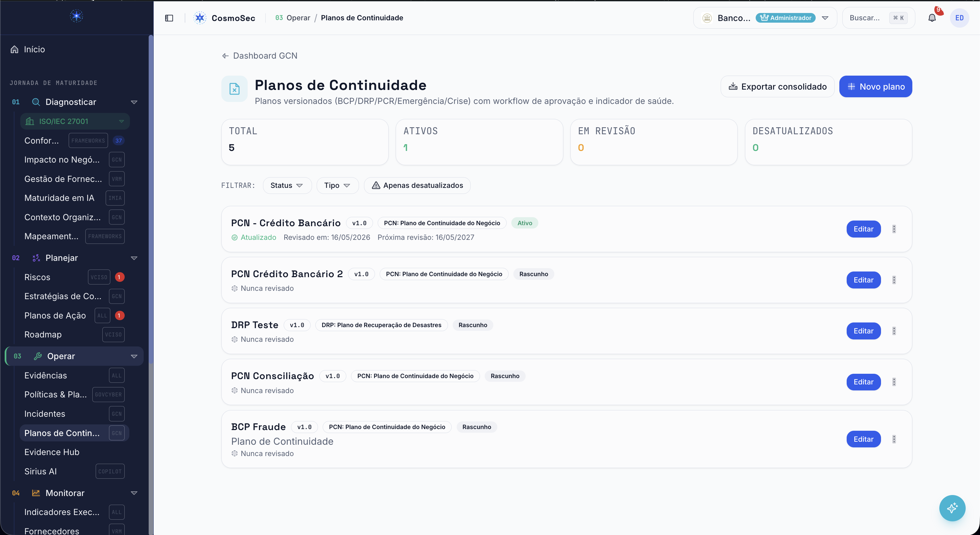Click the Monitorar chart icon
The image size is (980, 535).
point(36,493)
